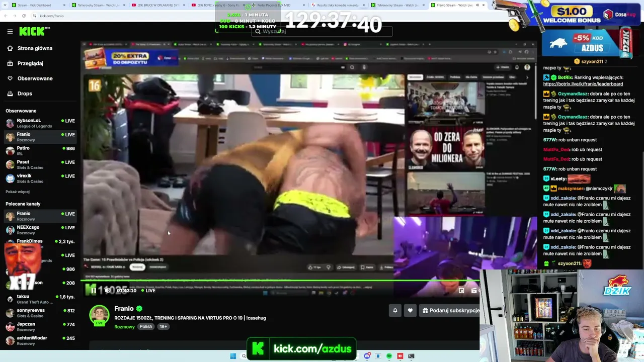Screen dimensions: 644x362
Task: Open takuu recommended channel
Action: [40, 299]
